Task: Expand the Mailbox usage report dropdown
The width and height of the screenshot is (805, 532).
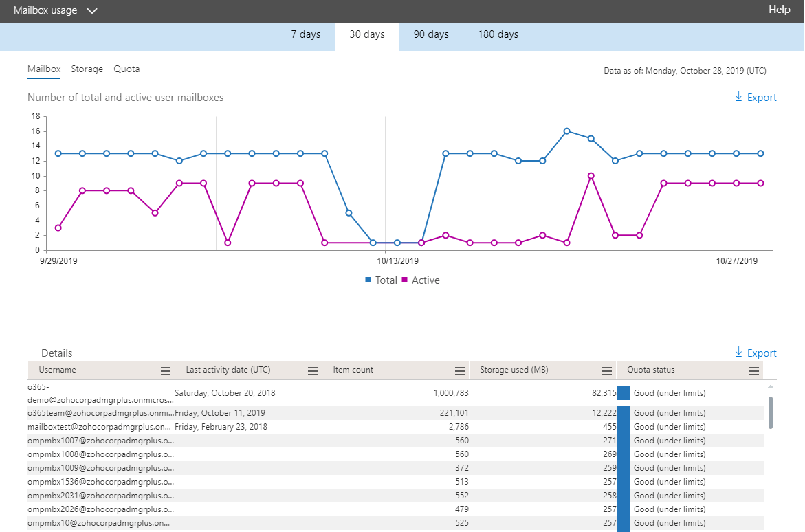Action: pyautogui.click(x=92, y=11)
